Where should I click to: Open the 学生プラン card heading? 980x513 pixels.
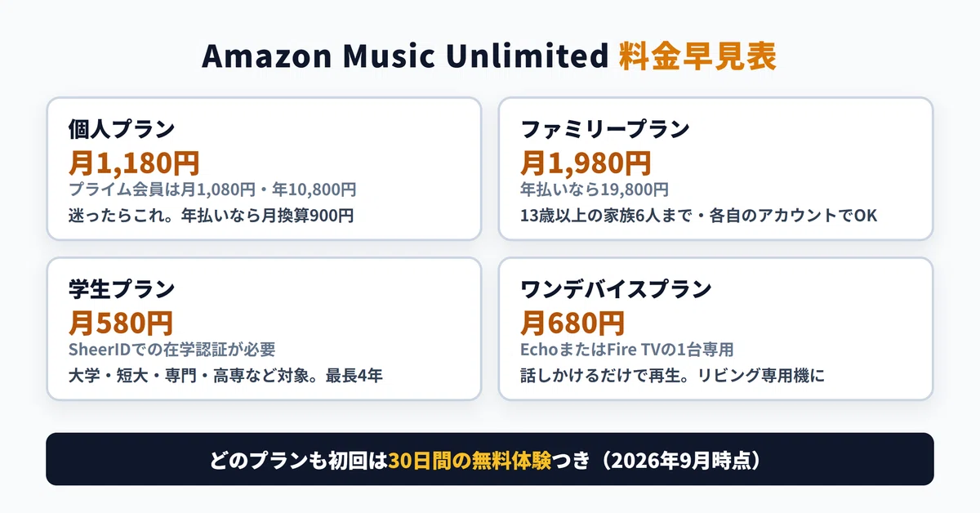(122, 289)
